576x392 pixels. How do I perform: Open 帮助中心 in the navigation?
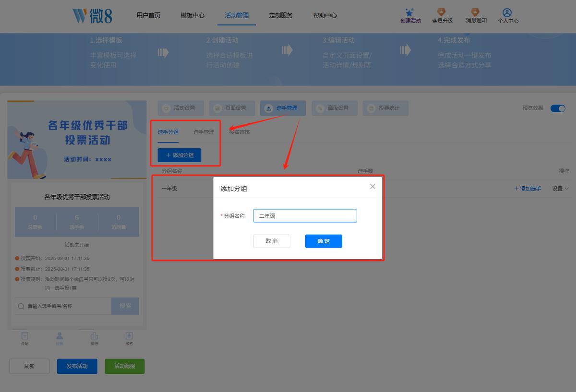pyautogui.click(x=325, y=15)
